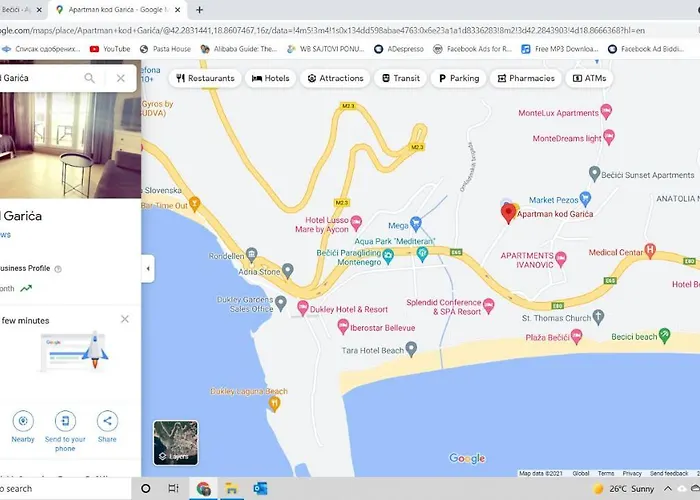Click the browser address bar URL
Image resolution: width=700 pixels, height=500 pixels.
322,30
